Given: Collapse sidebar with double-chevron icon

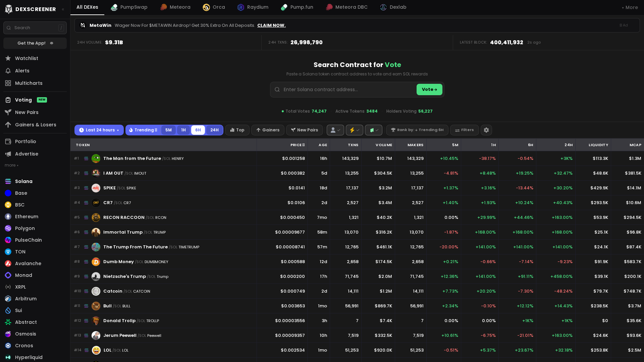Looking at the screenshot, I should [63, 9].
